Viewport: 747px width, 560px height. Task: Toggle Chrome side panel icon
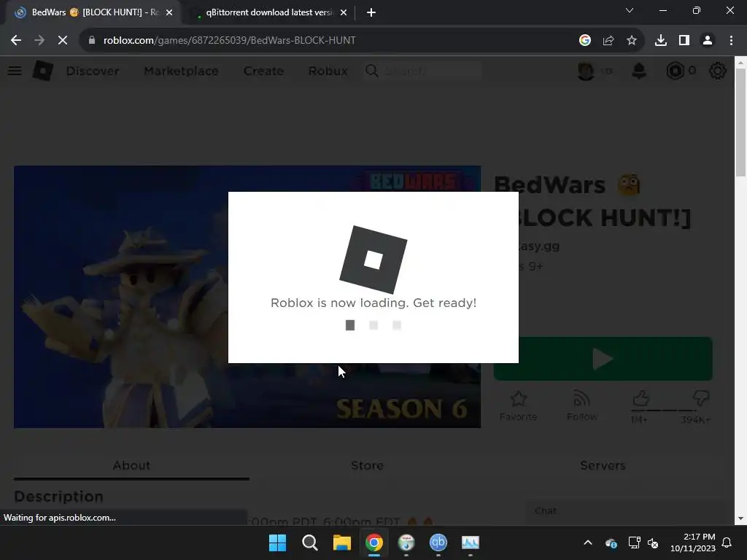point(684,41)
